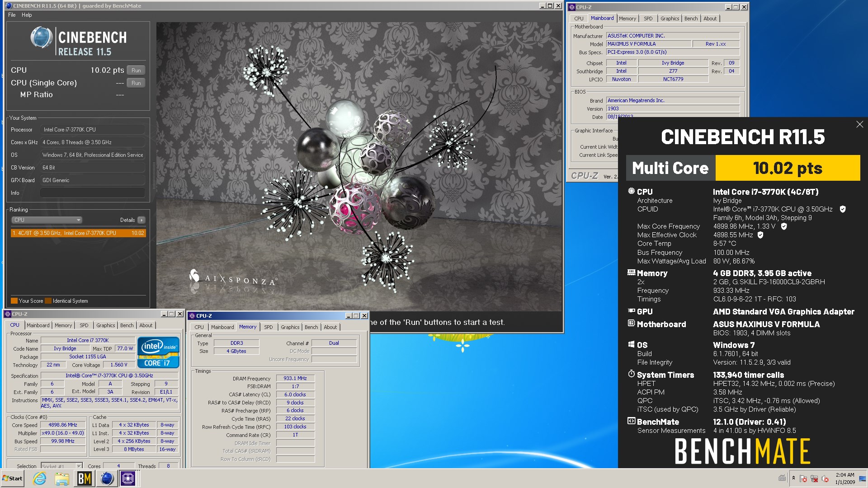Click the Core Speed value 4898.86 MHz
Image resolution: width=868 pixels, height=488 pixels.
point(63,425)
